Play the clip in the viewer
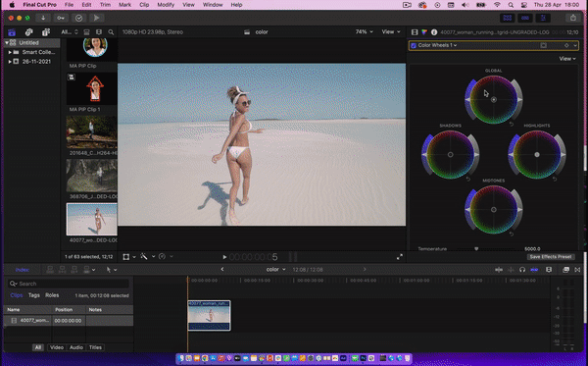 [x=224, y=257]
